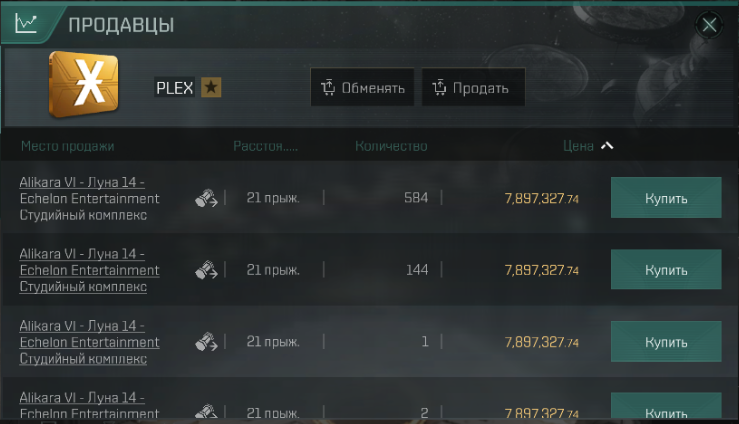
Task: Click the Обменять exchange button
Action: pos(362,87)
